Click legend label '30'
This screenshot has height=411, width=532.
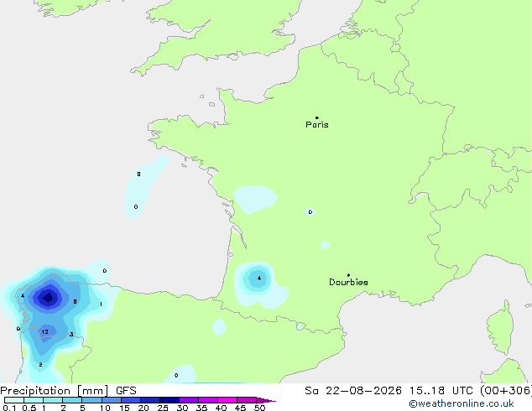pos(182,408)
